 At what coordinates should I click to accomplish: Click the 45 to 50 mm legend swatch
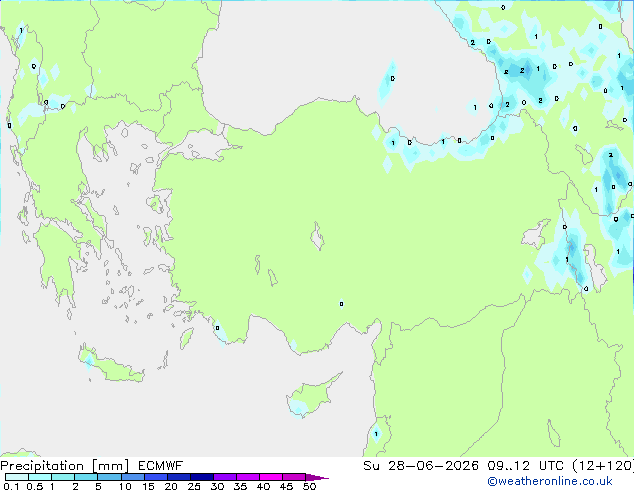pyautogui.click(x=294, y=477)
